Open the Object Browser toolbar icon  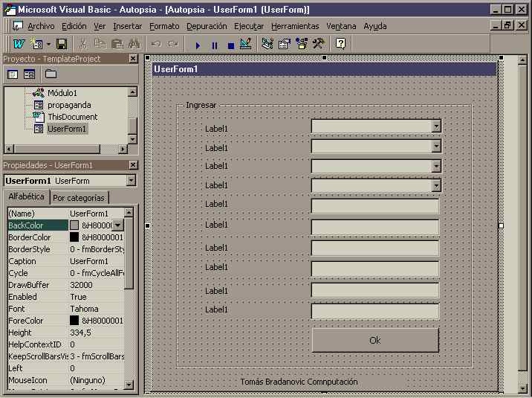pos(302,45)
